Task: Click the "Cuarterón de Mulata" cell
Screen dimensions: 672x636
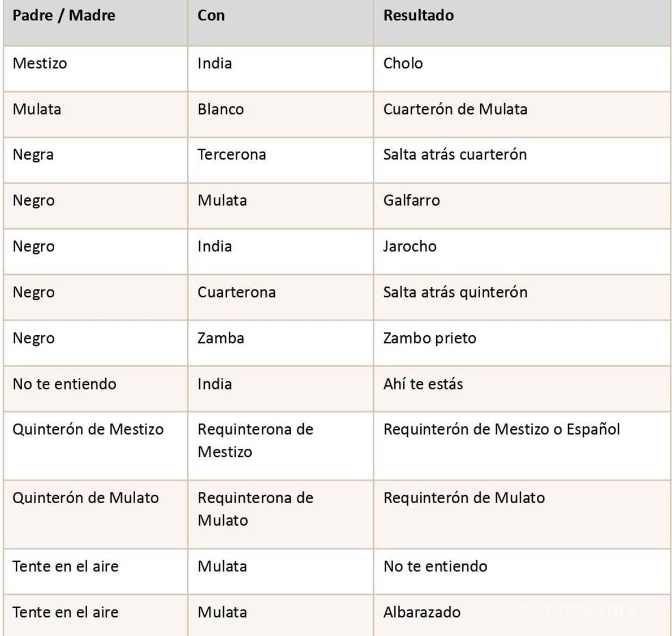Action: (455, 109)
